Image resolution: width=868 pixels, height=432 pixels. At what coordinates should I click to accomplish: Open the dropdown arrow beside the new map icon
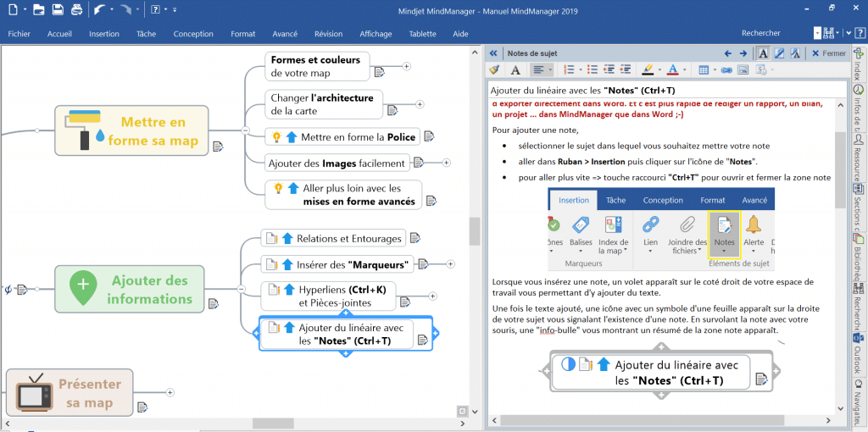coord(25,9)
